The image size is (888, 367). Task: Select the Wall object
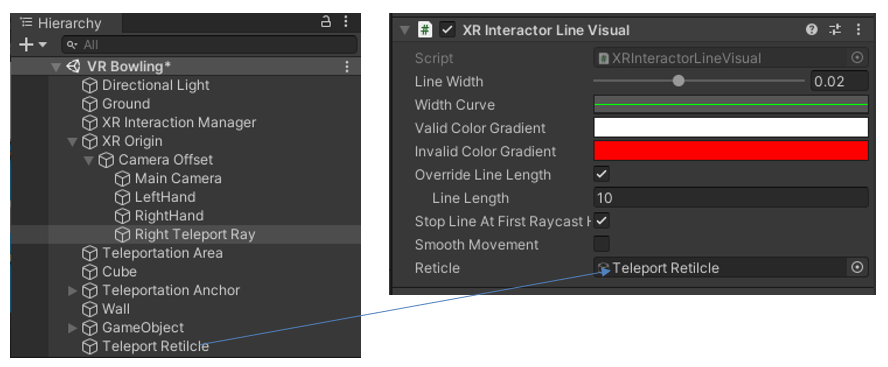[116, 309]
